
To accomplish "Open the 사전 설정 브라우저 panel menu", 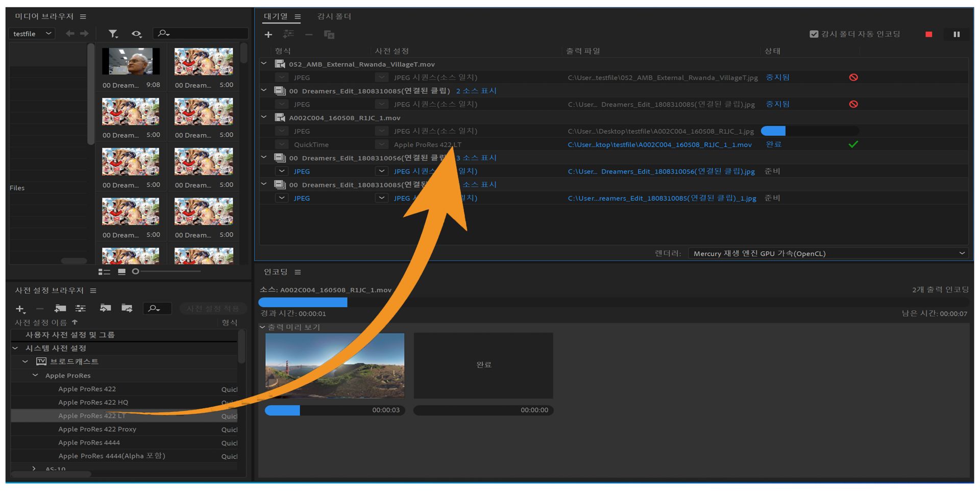I will 93,291.
